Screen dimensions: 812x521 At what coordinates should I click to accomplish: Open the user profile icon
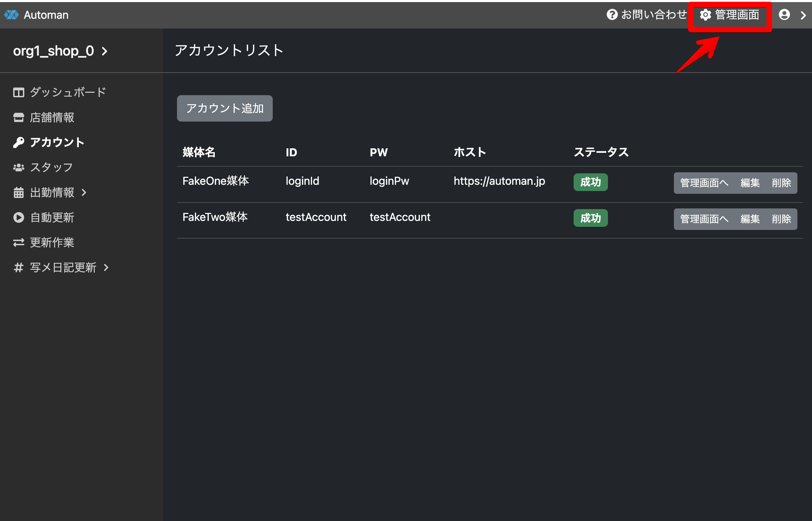coord(784,15)
